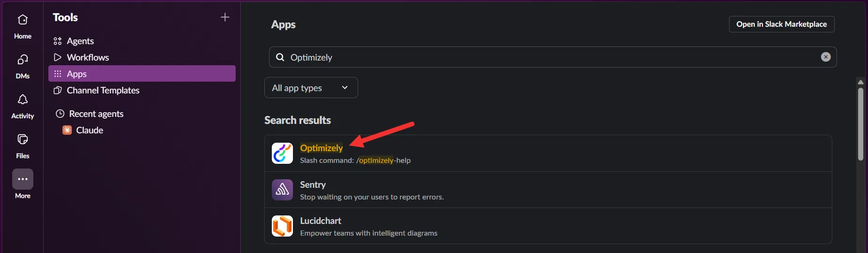Click the Agents icon in Tools list
The image size is (868, 253).
coord(58,41)
